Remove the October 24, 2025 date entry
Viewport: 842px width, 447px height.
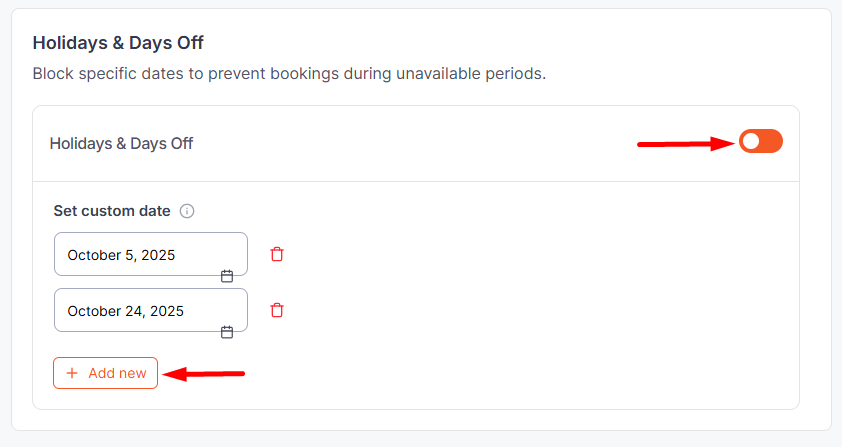click(277, 311)
